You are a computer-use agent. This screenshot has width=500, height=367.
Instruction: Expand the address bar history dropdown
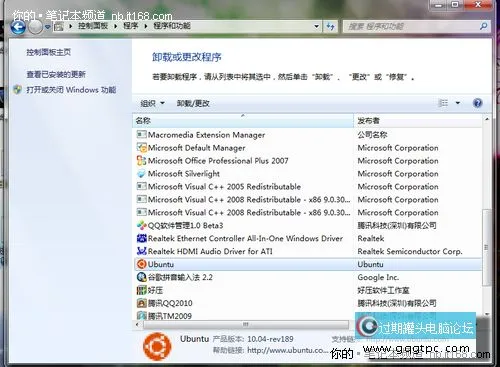point(317,26)
